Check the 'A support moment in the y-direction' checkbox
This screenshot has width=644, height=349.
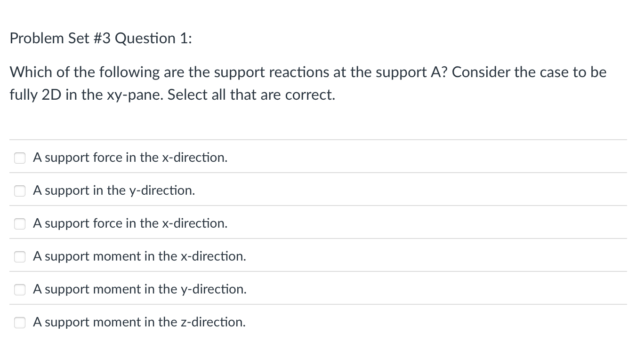pos(19,290)
